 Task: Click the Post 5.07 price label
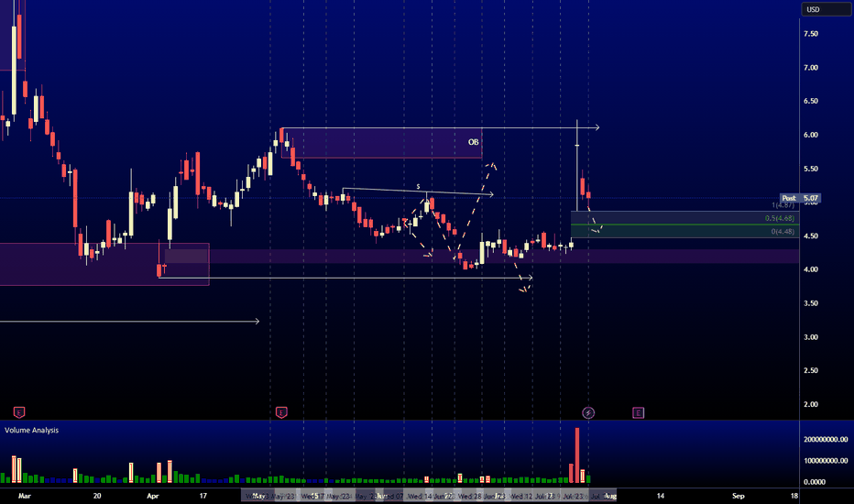800,198
